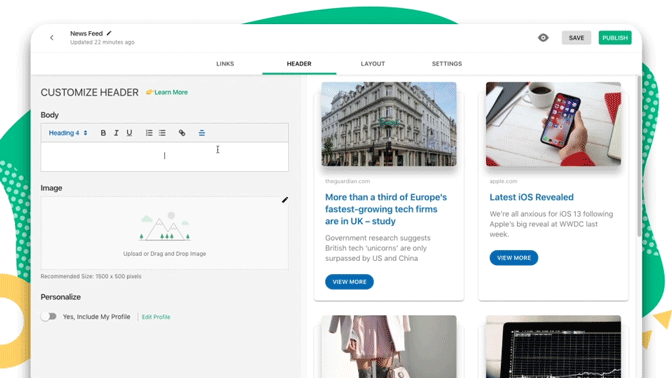The height and width of the screenshot is (378, 672).
Task: Insert a link using the chain icon
Action: pos(182,133)
